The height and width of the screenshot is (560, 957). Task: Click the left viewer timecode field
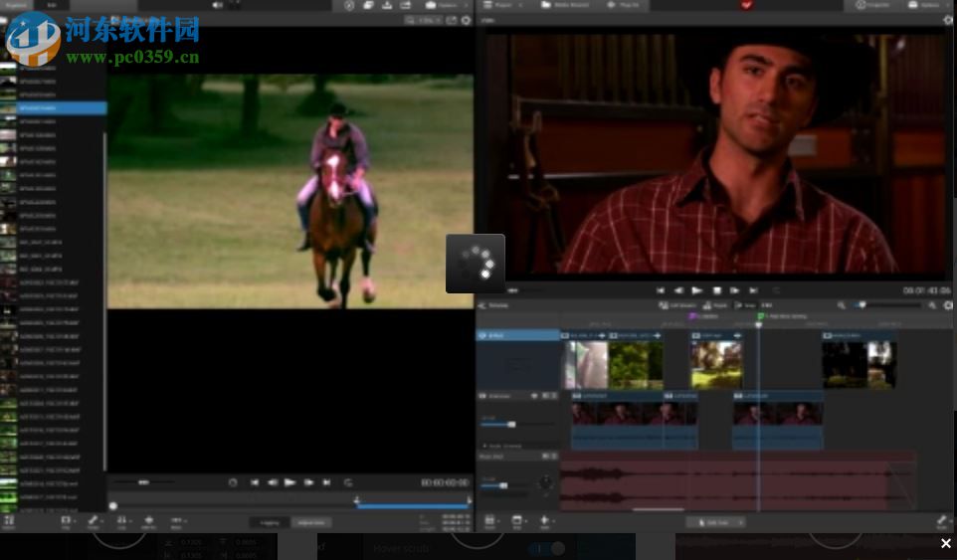point(445,482)
